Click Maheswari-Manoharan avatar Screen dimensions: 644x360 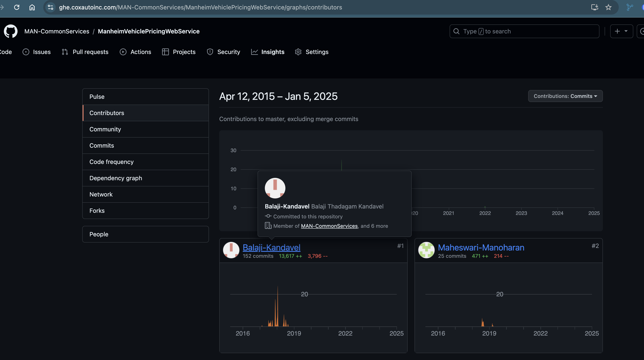click(x=426, y=250)
